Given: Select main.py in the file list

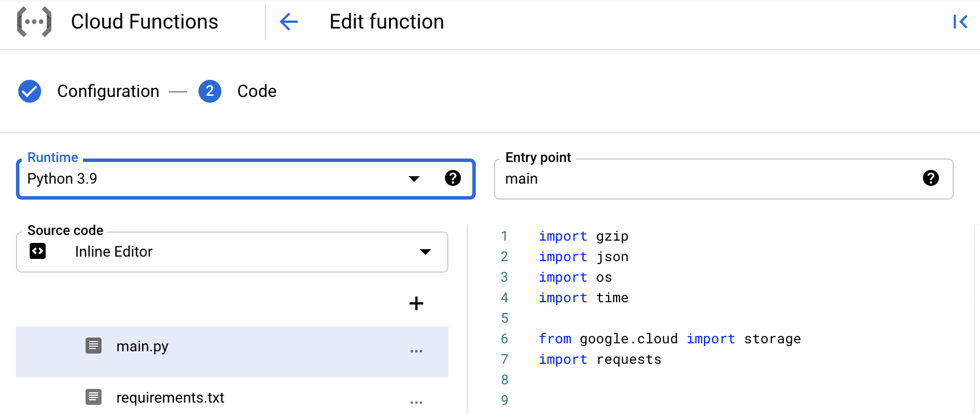Looking at the screenshot, I should click(x=143, y=347).
